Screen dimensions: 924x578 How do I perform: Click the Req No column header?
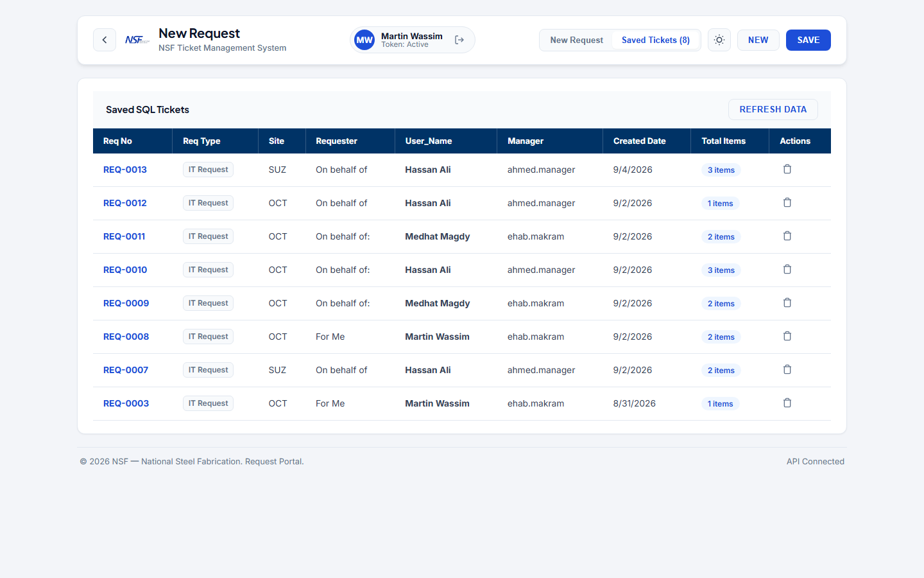132,141
